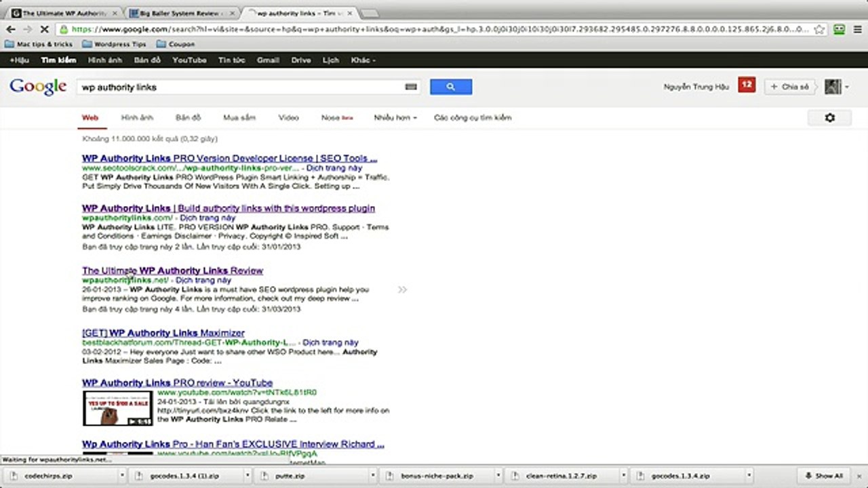This screenshot has height=488, width=868.
Task: Select the Bản đồ search tab below search box
Action: tap(189, 118)
